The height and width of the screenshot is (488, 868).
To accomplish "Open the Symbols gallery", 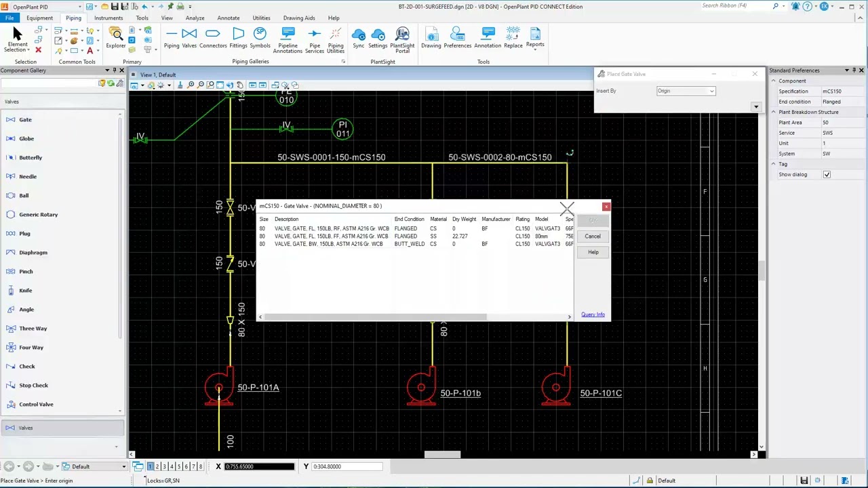I will [x=260, y=38].
